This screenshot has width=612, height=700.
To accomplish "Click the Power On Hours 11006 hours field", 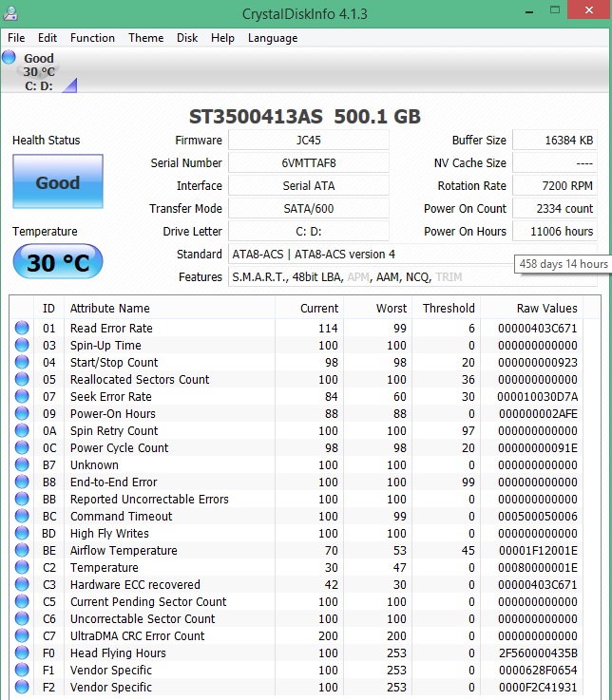I will click(x=555, y=231).
